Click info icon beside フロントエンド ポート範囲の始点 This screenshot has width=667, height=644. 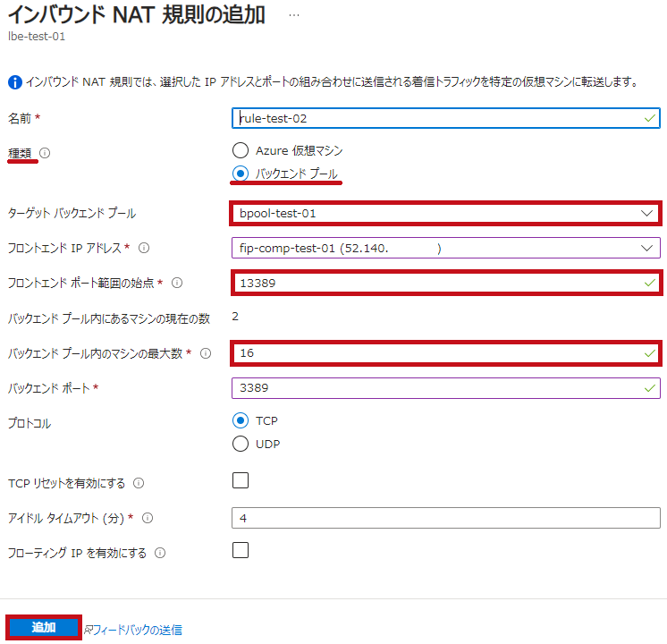point(176,283)
